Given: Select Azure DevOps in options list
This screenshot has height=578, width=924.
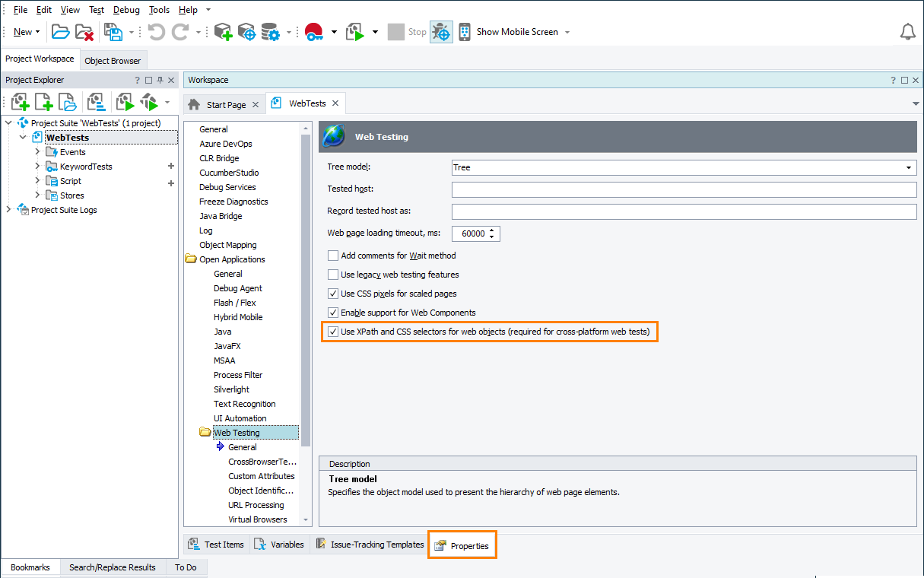Looking at the screenshot, I should (225, 144).
